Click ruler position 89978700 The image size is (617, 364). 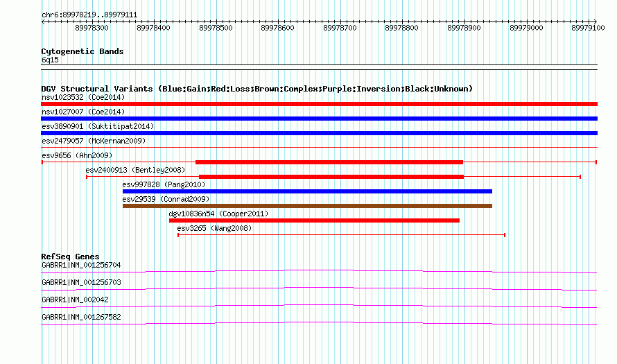coord(340,28)
